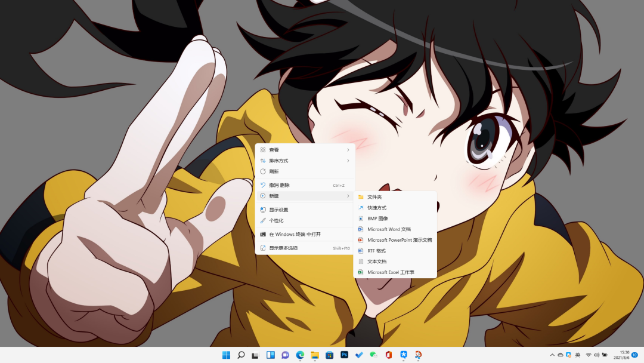The width and height of the screenshot is (644, 363).
Task: Click the taskbar search magnifier icon
Action: click(x=241, y=355)
